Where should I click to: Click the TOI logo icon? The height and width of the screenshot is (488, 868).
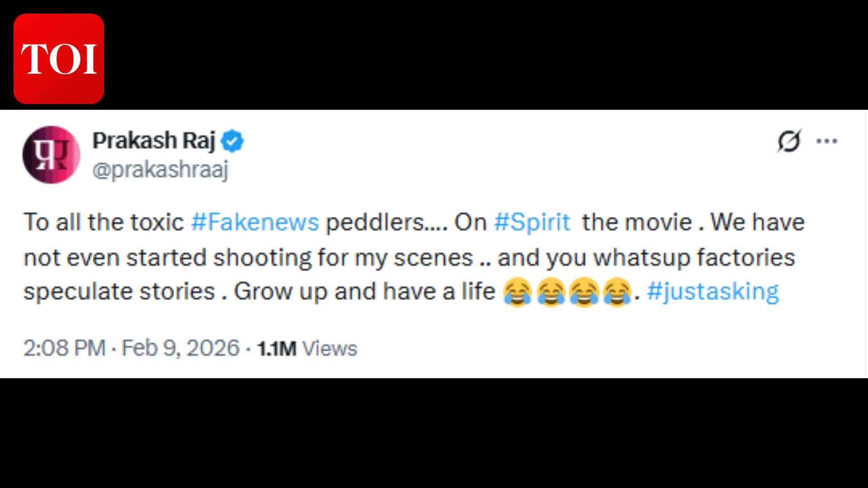58,59
